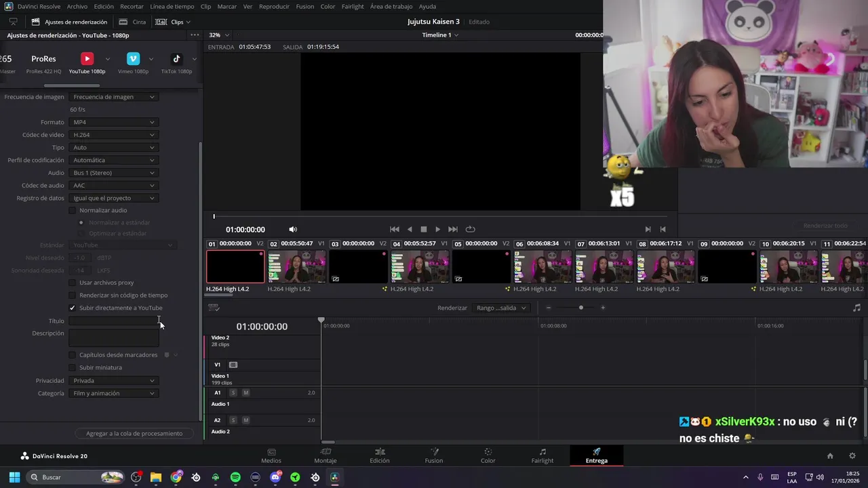868x488 pixels.
Task: Open the viewer zoom 32% selector
Action: tap(219, 35)
